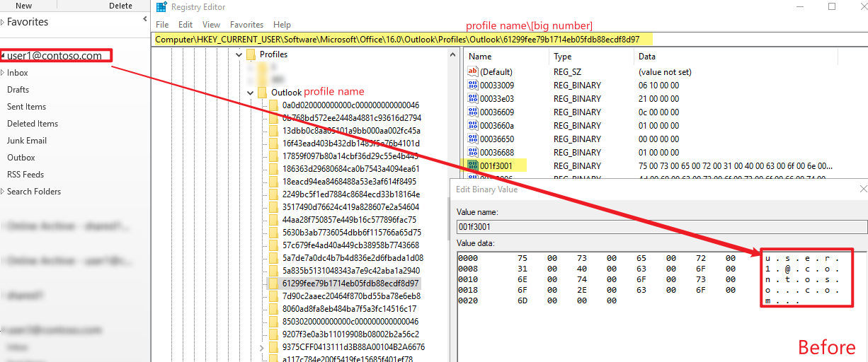Open the Help menu in Registry Editor
This screenshot has height=362, width=868.
[282, 25]
